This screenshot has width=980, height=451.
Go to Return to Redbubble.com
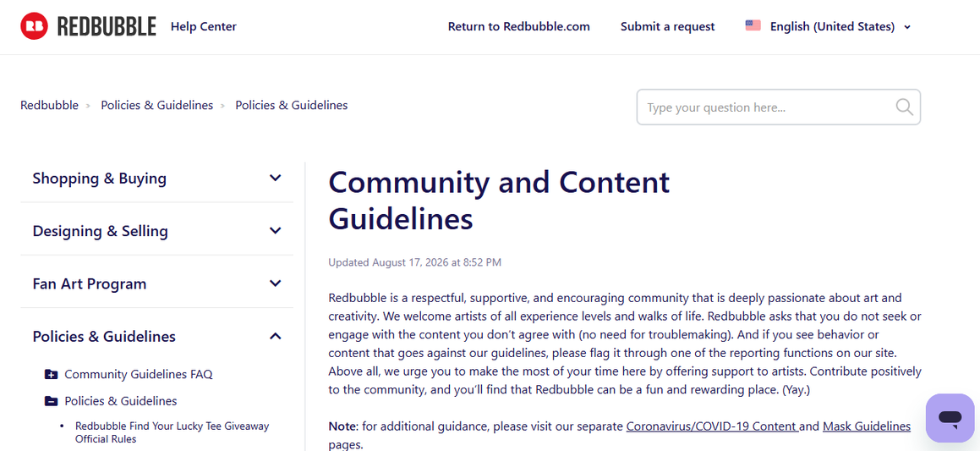[519, 26]
